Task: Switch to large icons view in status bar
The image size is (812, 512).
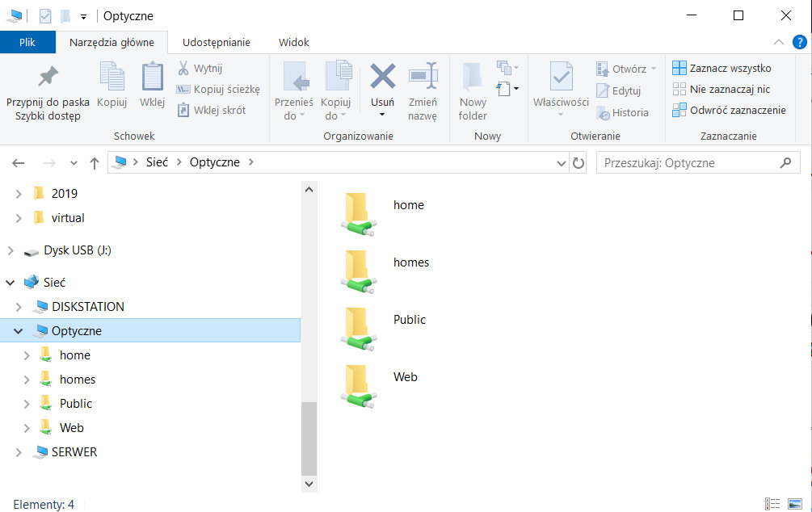Action: click(x=795, y=503)
